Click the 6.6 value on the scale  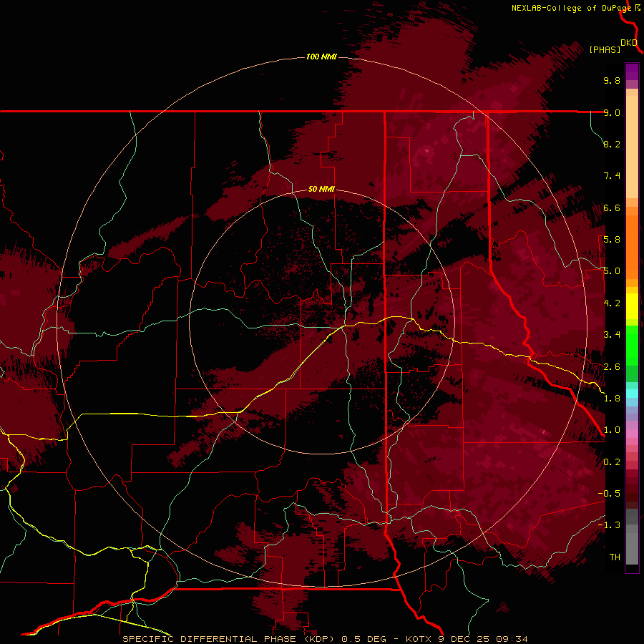tap(612, 208)
